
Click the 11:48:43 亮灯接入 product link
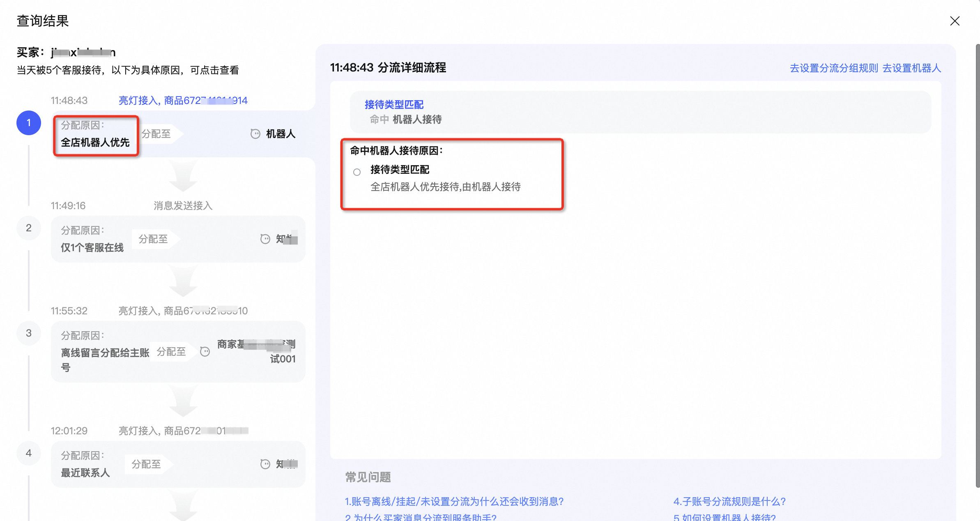[183, 100]
